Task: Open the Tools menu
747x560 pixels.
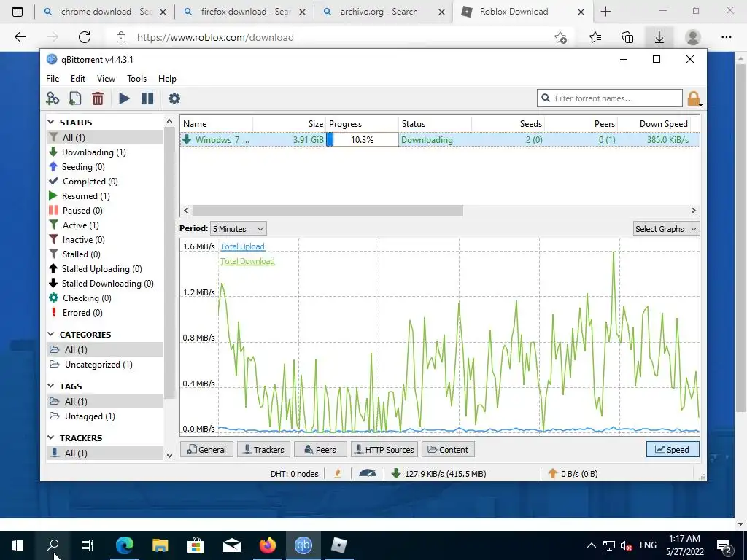Action: point(136,79)
